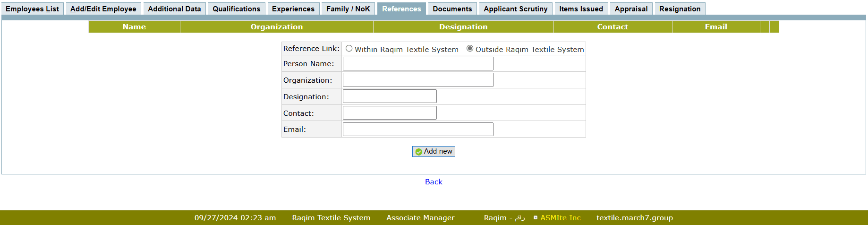Select Within Raqim Textile System radio button
This screenshot has width=868, height=225.
pyautogui.click(x=349, y=49)
